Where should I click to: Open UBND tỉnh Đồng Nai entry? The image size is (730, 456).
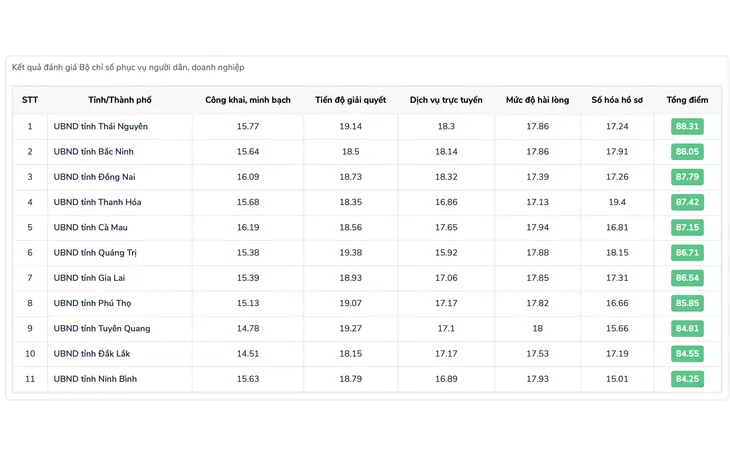(94, 177)
